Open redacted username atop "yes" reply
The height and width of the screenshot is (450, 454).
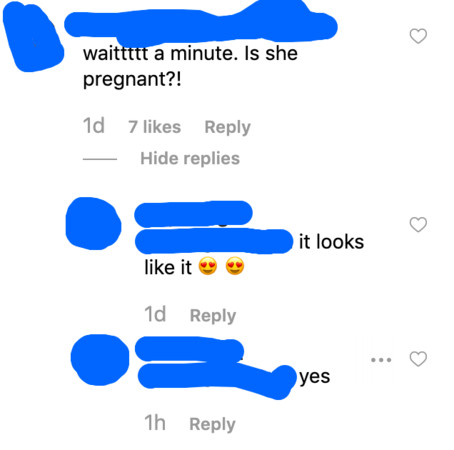point(189,349)
